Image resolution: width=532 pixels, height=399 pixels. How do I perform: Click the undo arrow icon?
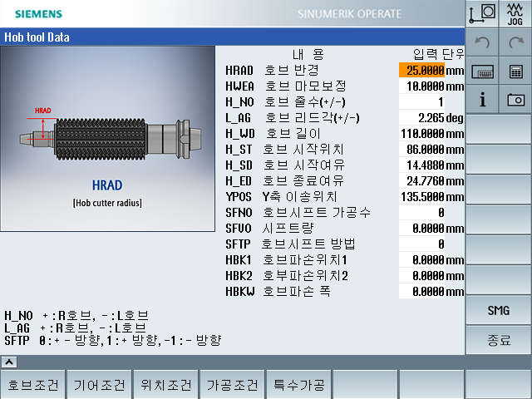point(482,42)
